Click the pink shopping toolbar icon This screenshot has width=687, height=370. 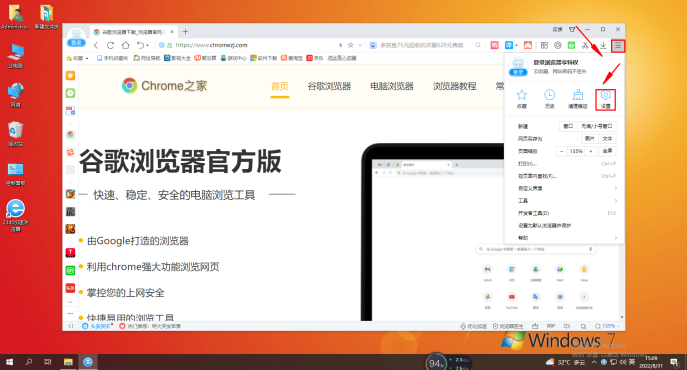click(495, 45)
